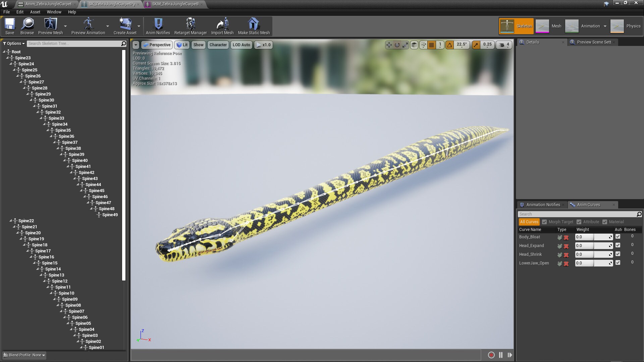The width and height of the screenshot is (644, 362).
Task: Open the Preview Animation dropdown arrow
Action: coord(107,26)
